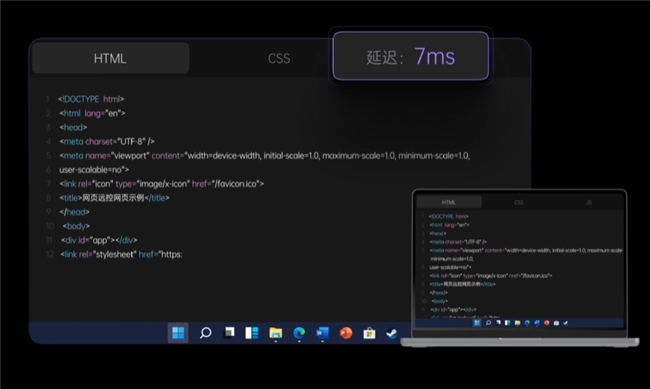The height and width of the screenshot is (389, 650).
Task: Click the taskbar Search magnifier icon
Action: point(205,333)
